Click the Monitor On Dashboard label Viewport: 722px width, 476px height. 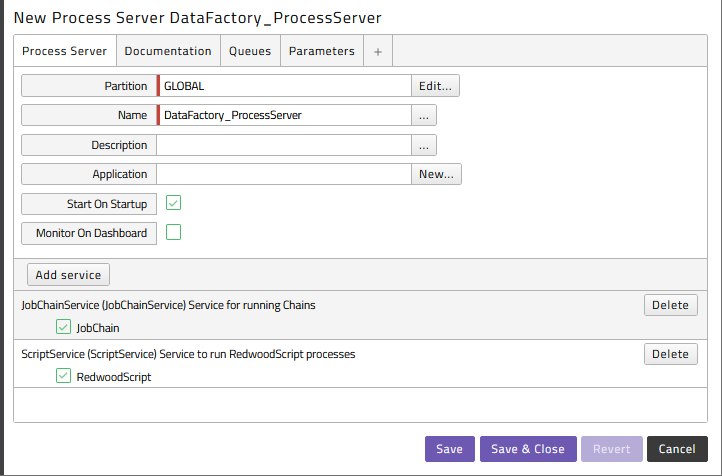pos(91,233)
